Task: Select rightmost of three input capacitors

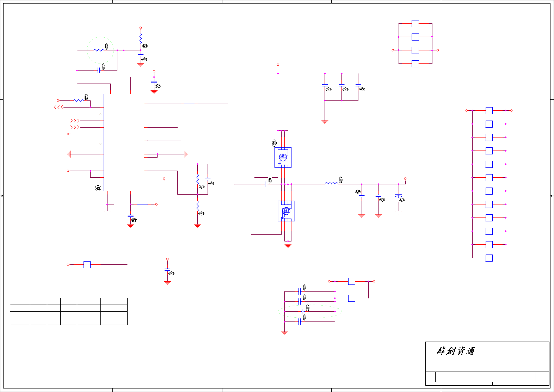Action: click(x=358, y=85)
